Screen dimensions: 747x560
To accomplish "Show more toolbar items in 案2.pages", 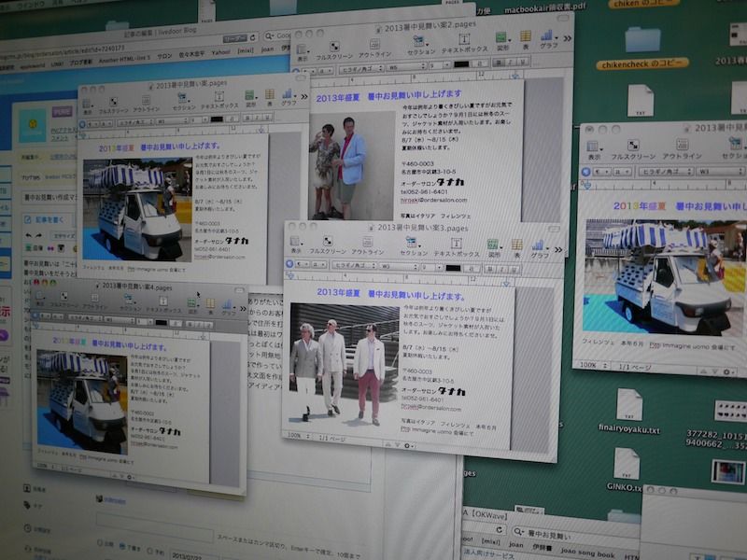I will [x=567, y=38].
